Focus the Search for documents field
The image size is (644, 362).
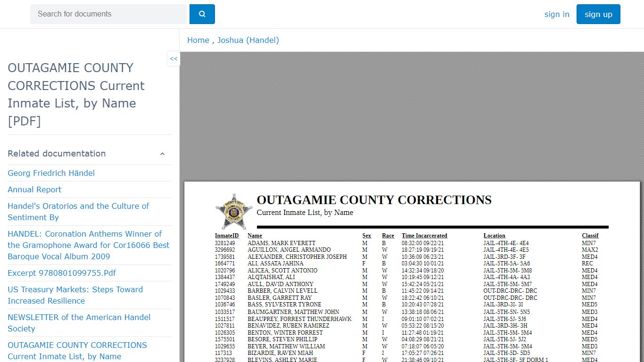point(109,14)
